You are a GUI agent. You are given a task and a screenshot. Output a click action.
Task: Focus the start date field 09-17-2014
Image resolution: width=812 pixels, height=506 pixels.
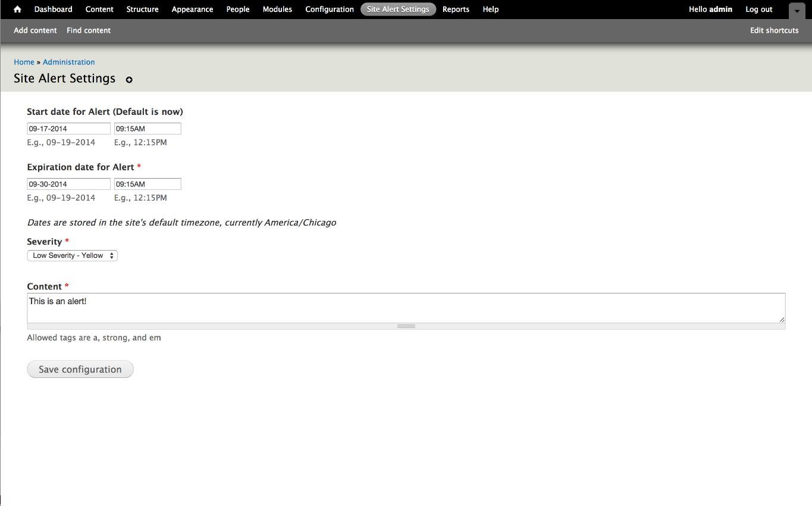(69, 129)
